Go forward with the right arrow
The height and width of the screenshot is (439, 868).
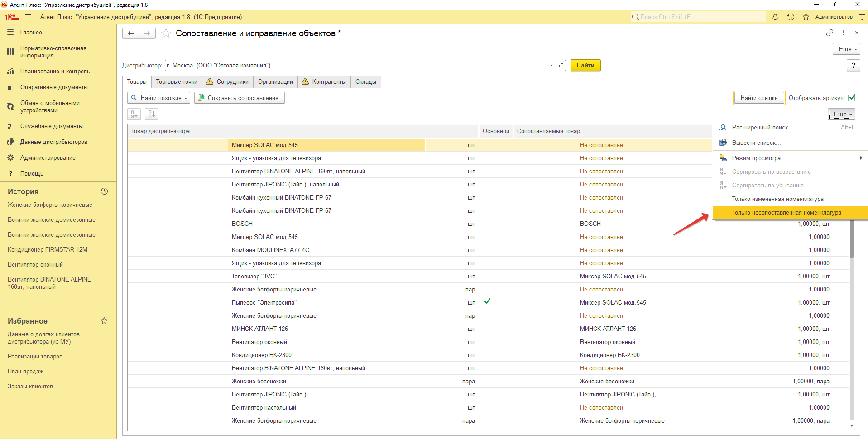pos(147,33)
